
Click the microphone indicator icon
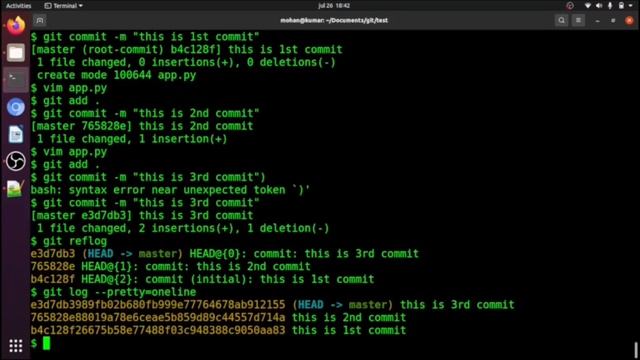pyautogui.click(x=610, y=6)
